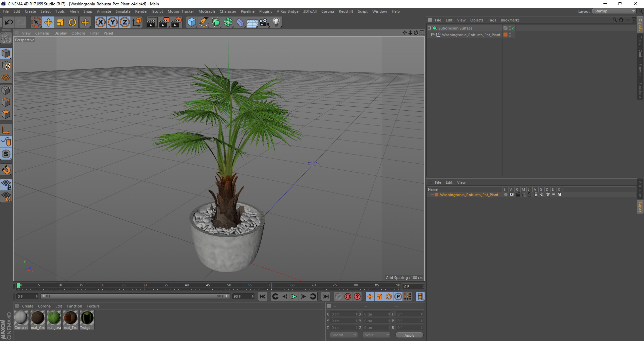Toggle snapping with the magnet icon
This screenshot has height=341, width=644.
6,170
